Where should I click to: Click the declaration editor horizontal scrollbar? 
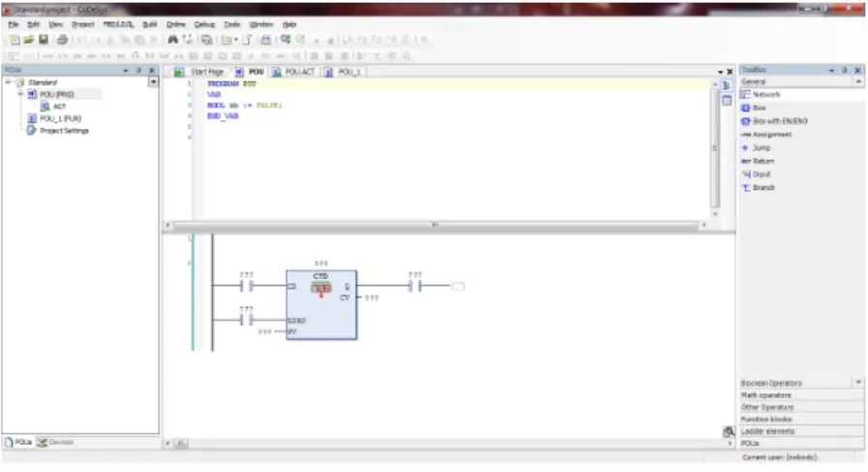coord(436,225)
